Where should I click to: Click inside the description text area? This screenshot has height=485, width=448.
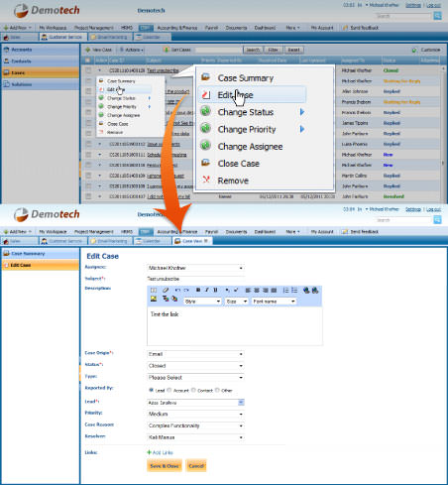point(235,326)
